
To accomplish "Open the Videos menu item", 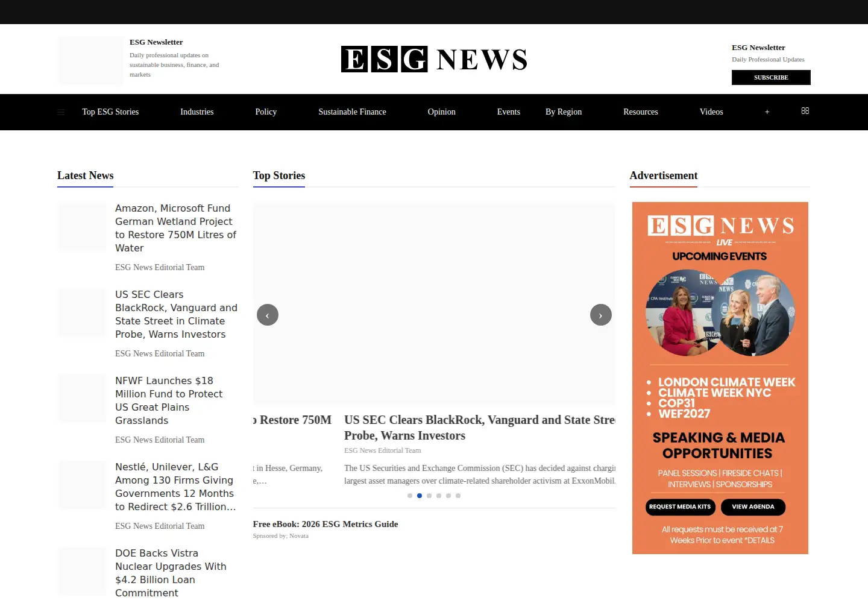I will (711, 112).
